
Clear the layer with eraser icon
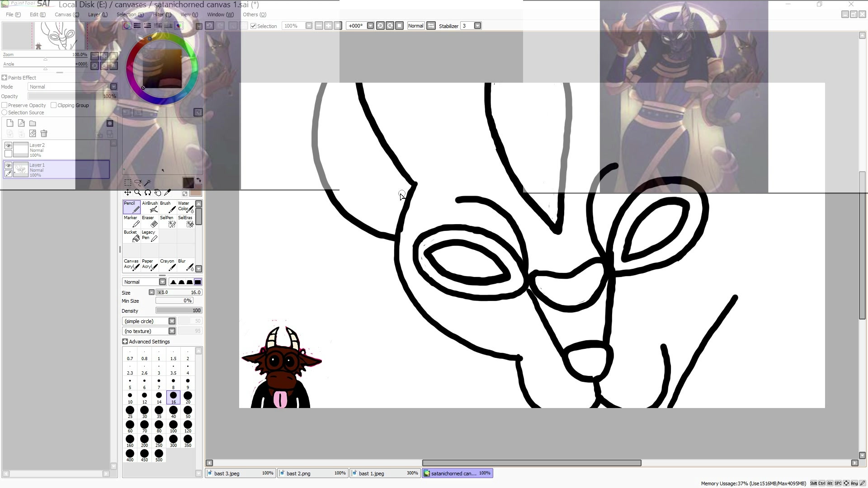[x=33, y=133]
